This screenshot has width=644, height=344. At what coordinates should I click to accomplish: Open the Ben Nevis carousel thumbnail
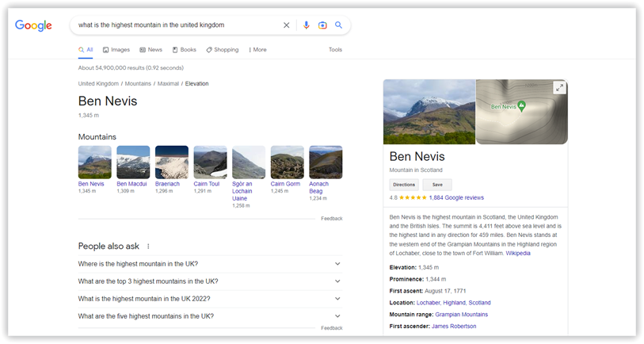click(95, 162)
